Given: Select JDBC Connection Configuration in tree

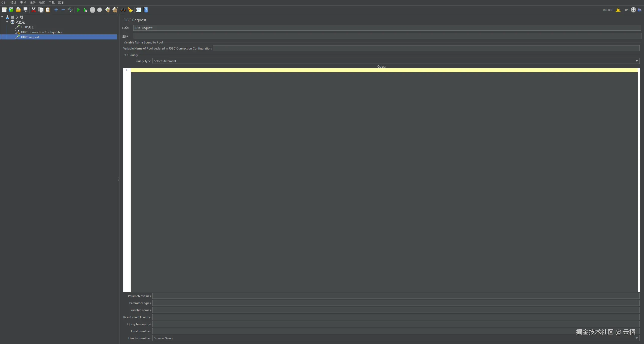Looking at the screenshot, I should 42,32.
